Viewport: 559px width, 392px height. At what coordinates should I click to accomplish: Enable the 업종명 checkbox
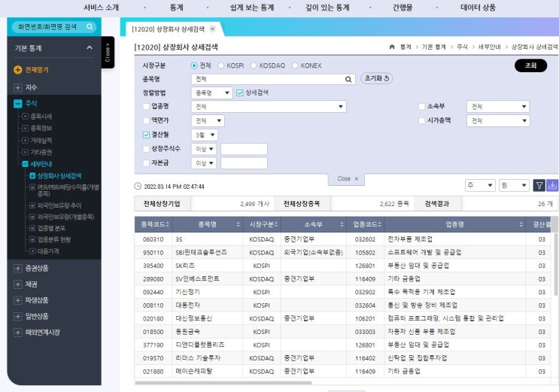click(146, 106)
